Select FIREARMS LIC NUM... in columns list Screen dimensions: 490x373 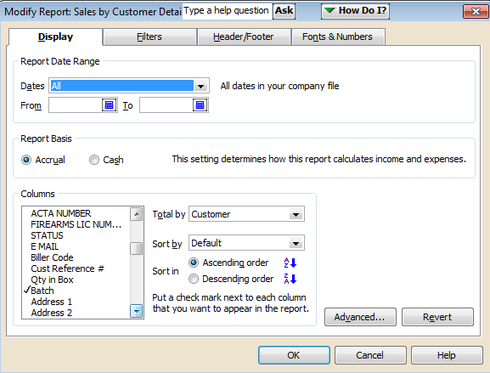pyautogui.click(x=76, y=224)
